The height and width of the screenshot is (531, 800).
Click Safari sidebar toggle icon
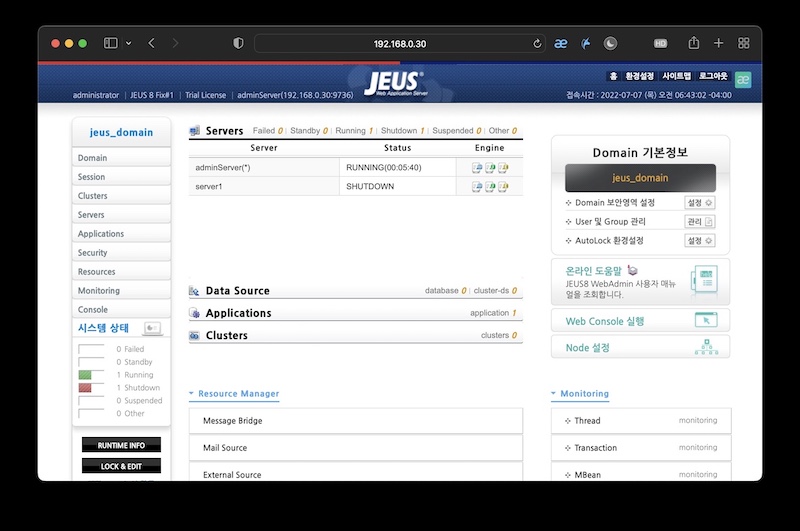pyautogui.click(x=110, y=43)
